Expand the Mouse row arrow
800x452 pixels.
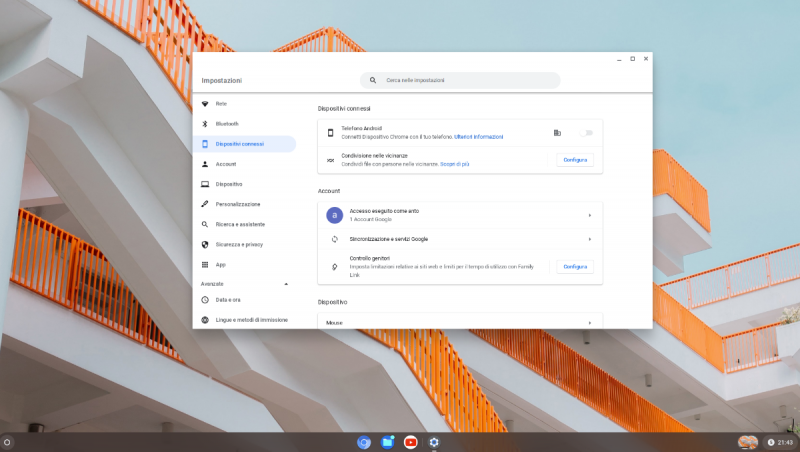pyautogui.click(x=589, y=322)
